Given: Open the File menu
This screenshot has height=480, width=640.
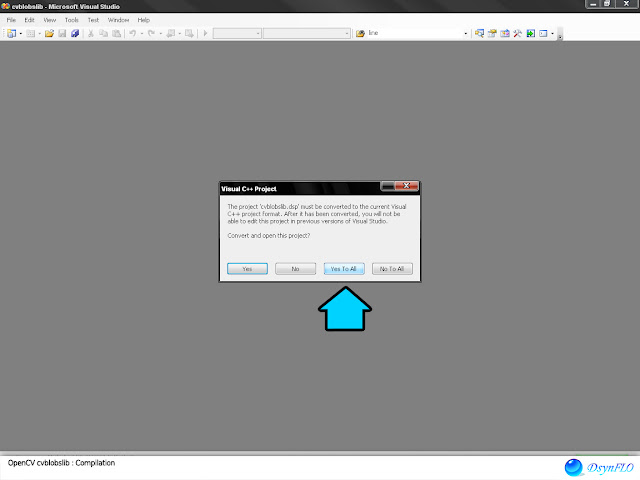Looking at the screenshot, I should pyautogui.click(x=11, y=20).
